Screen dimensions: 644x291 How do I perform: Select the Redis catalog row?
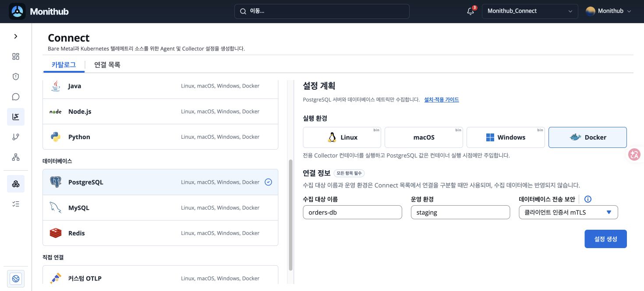coord(160,233)
